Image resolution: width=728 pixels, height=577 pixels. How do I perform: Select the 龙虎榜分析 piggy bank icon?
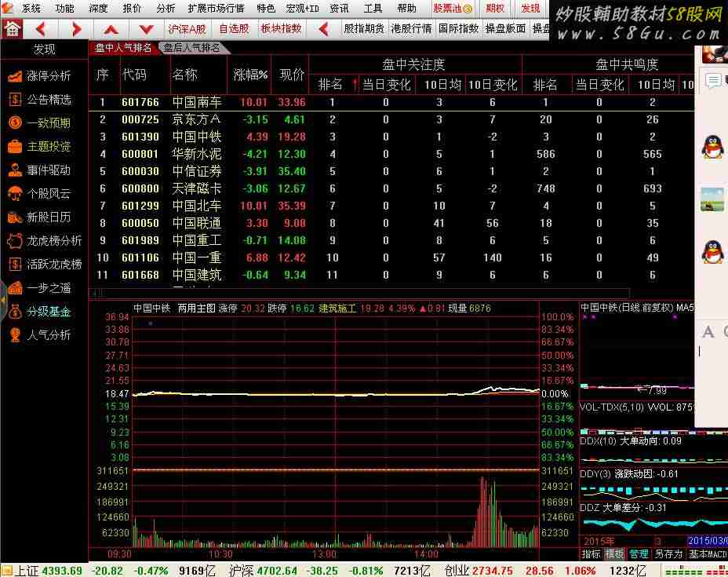point(15,241)
